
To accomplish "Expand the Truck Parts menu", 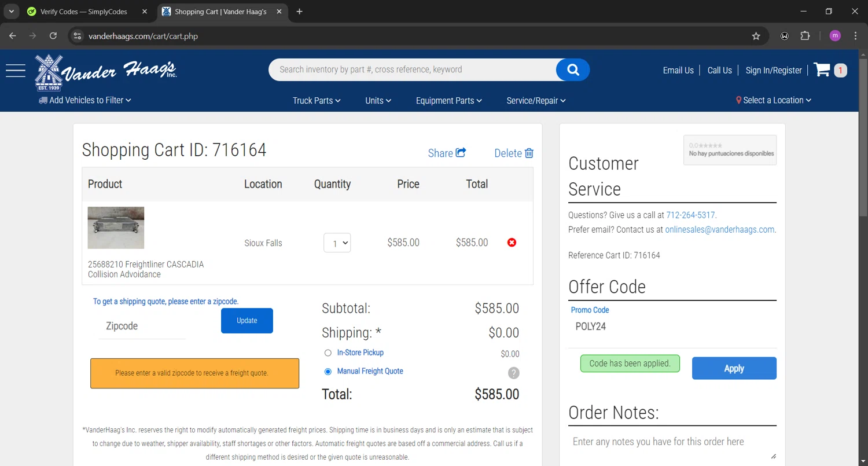I will tap(317, 101).
